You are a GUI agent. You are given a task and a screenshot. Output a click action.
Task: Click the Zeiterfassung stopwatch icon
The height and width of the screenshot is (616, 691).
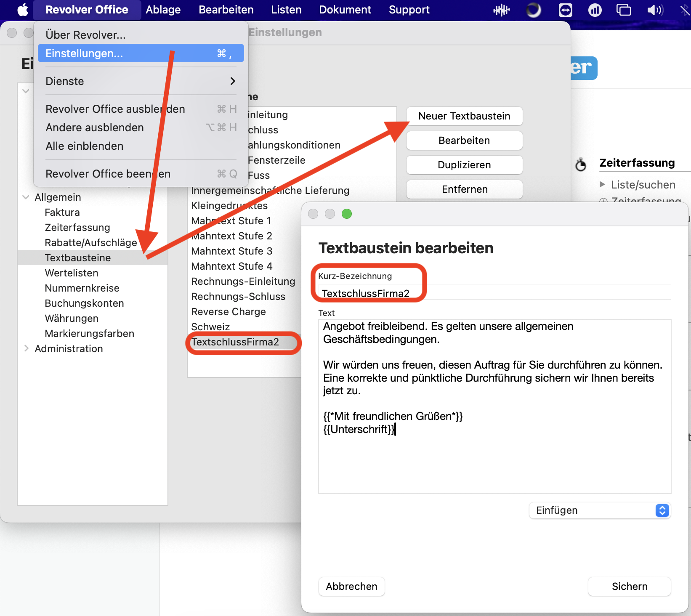(581, 165)
